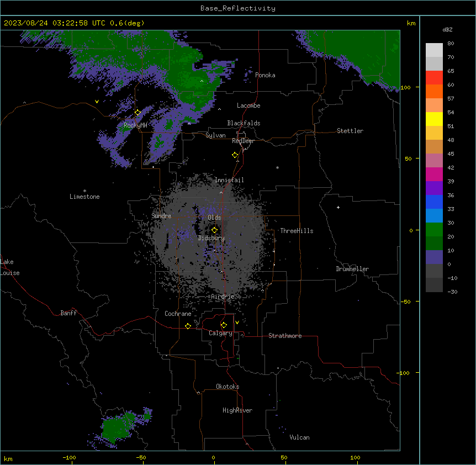This screenshot has width=476, height=465.
Task: Click the Ponoka city label
Action: (265, 75)
